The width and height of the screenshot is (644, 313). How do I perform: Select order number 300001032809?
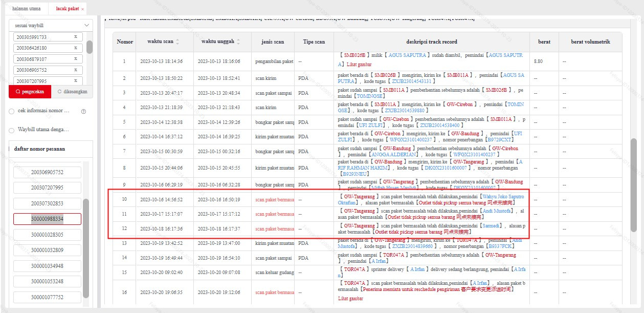(47, 250)
